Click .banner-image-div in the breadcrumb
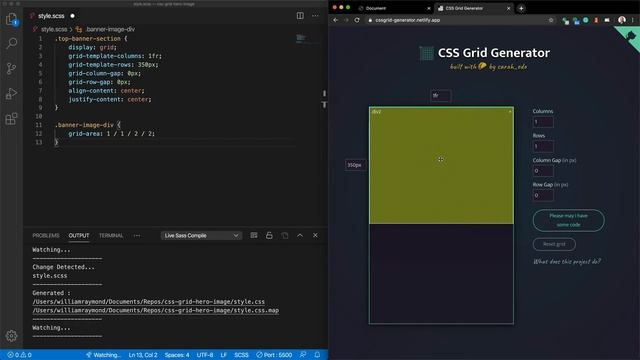 click(x=110, y=29)
